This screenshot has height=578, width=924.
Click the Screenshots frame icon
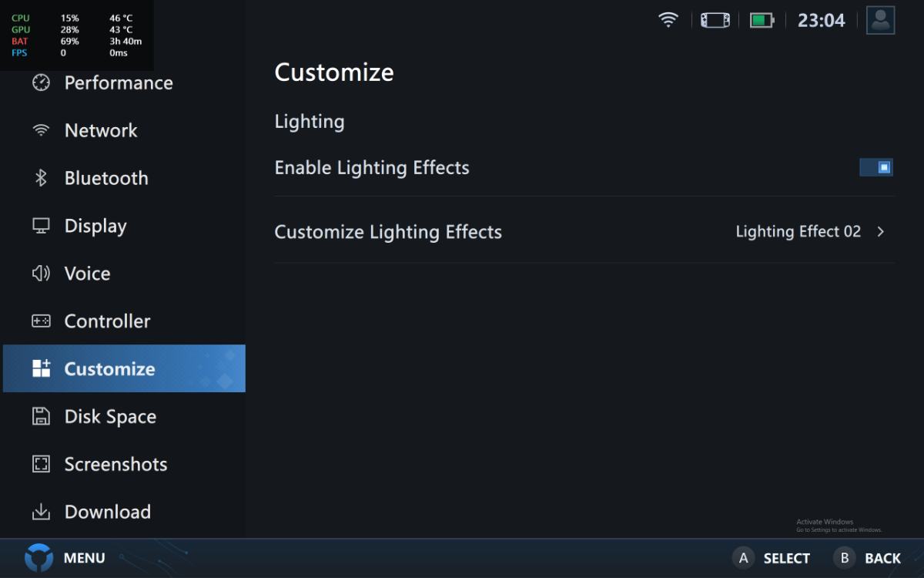pyautogui.click(x=41, y=464)
